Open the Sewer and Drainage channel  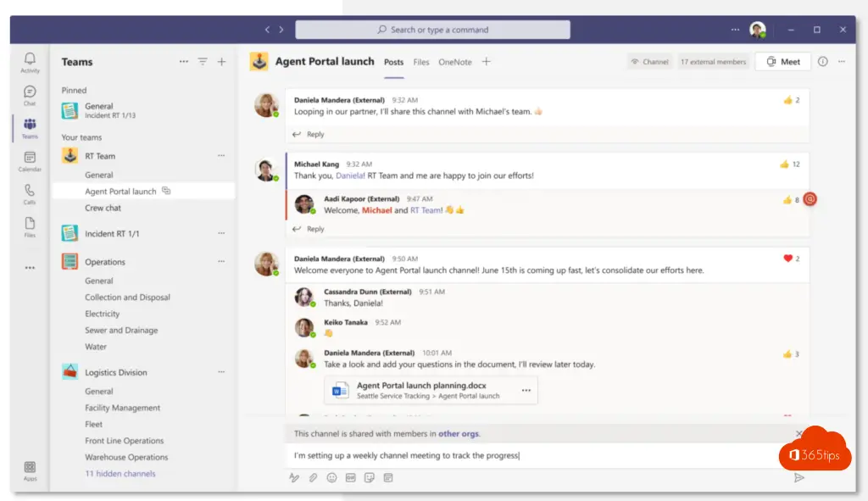(121, 331)
